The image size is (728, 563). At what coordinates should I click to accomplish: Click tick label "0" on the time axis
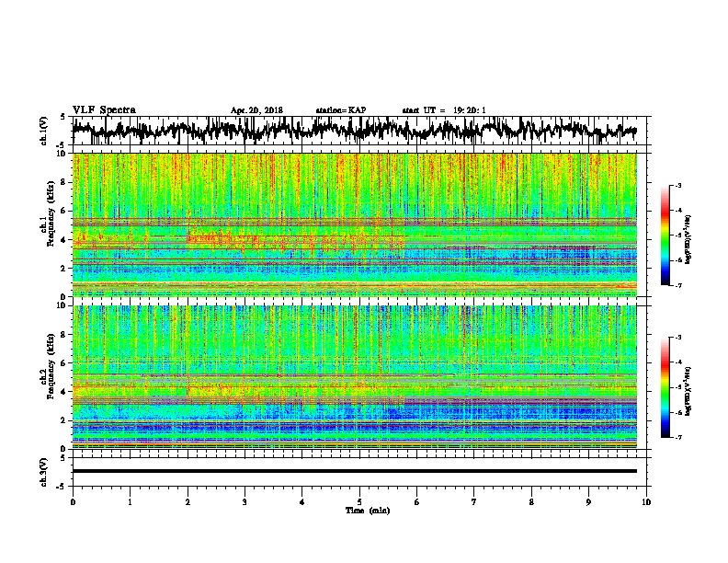73,502
